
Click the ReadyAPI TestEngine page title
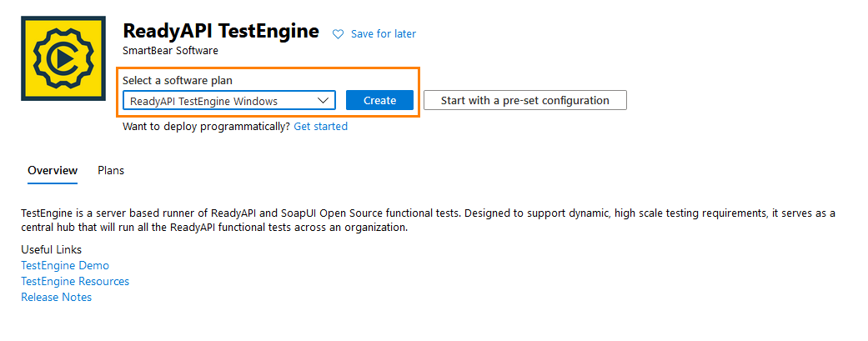(x=221, y=31)
